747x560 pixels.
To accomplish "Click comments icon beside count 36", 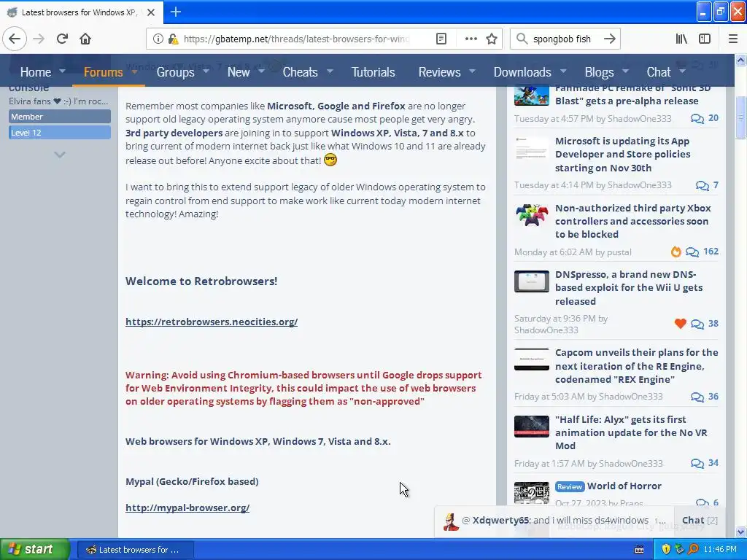I will pyautogui.click(x=697, y=397).
